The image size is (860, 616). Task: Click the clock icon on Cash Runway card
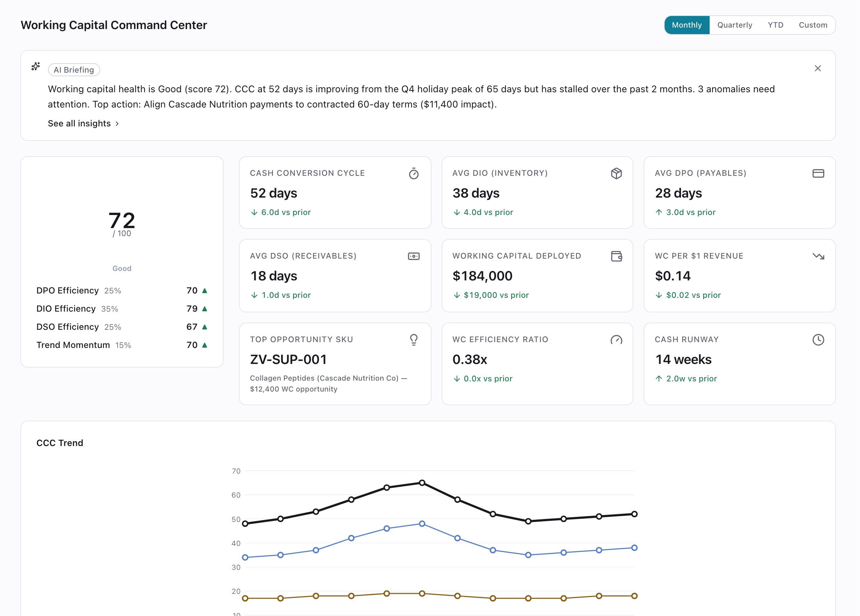pyautogui.click(x=818, y=340)
